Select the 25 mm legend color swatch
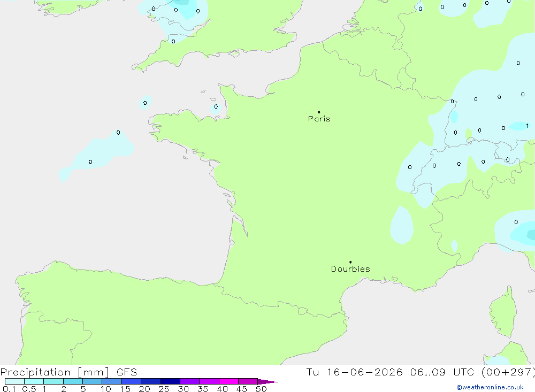The image size is (535, 392). point(170,381)
